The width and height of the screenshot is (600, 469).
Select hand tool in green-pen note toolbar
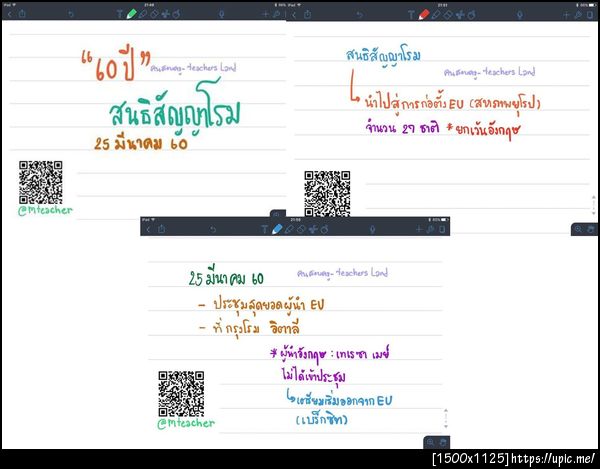pos(176,15)
